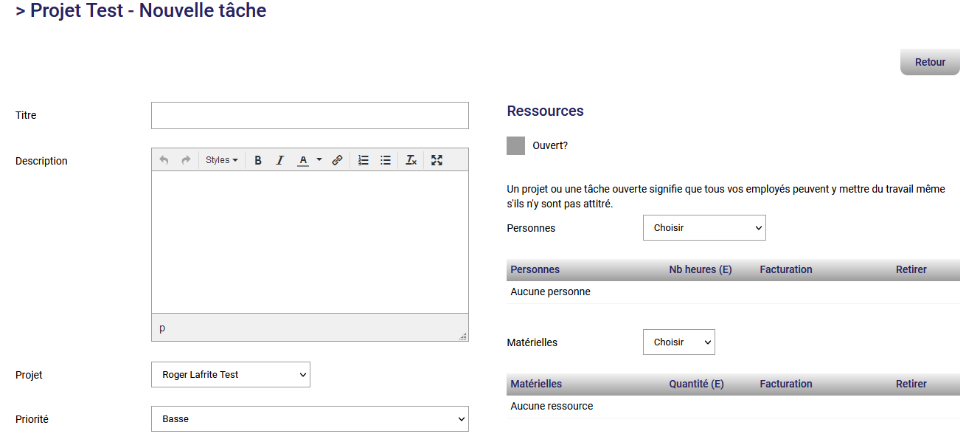Apply the text color with the A button
This screenshot has width=980, height=445.
point(302,160)
